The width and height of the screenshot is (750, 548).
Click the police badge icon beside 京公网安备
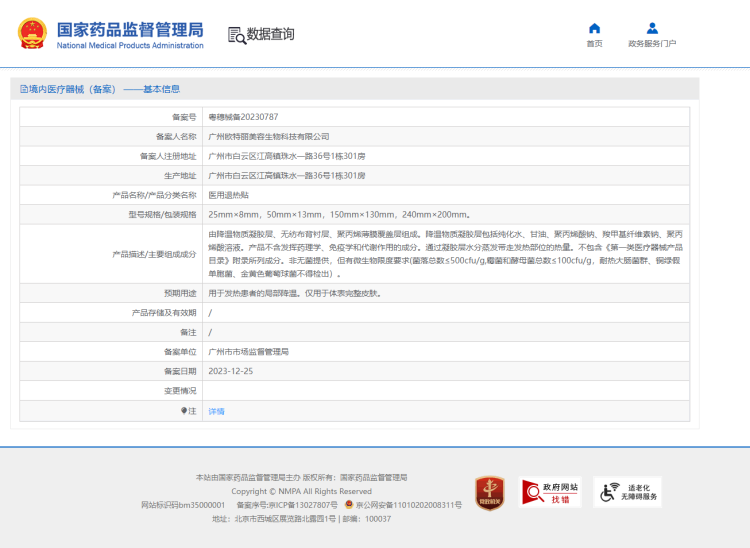(350, 505)
